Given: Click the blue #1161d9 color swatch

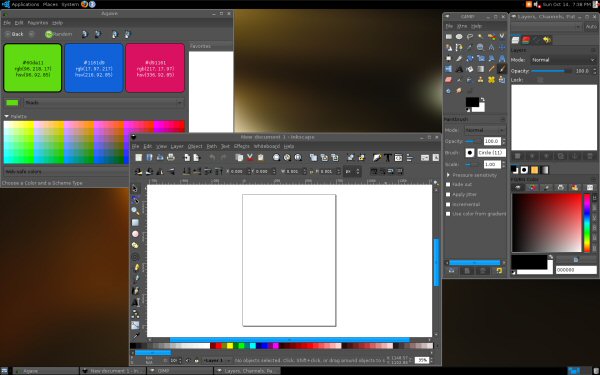Looking at the screenshot, I should [x=94, y=68].
